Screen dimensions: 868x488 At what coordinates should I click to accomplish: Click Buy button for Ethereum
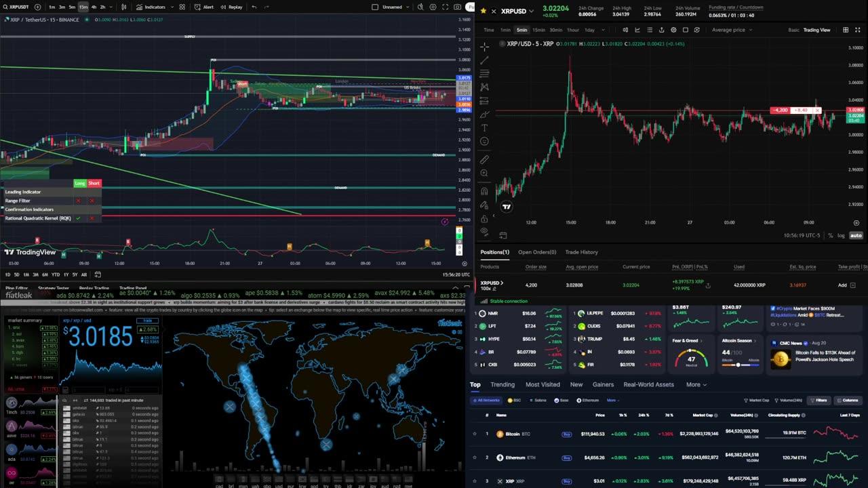pyautogui.click(x=566, y=457)
